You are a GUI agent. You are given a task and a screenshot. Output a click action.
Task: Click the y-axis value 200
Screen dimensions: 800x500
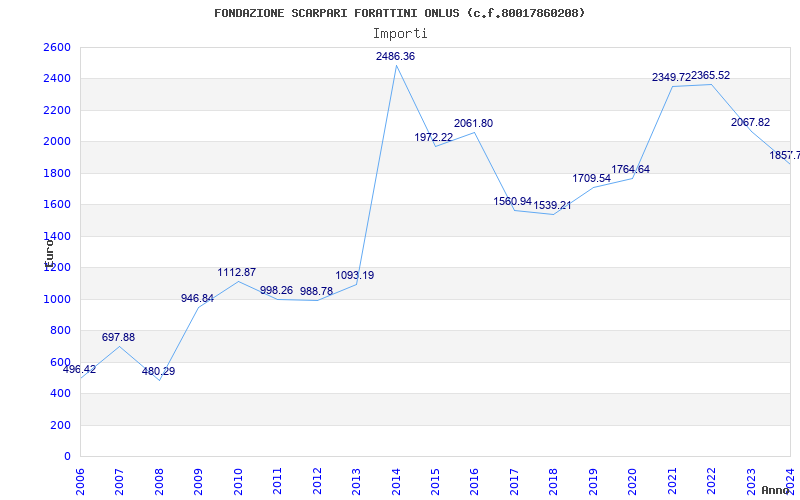61,425
